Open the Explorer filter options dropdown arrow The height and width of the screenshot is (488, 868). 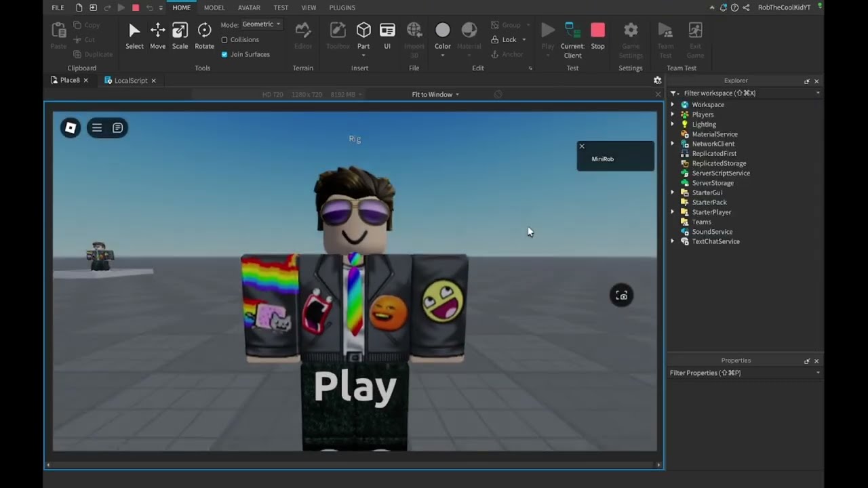[818, 93]
